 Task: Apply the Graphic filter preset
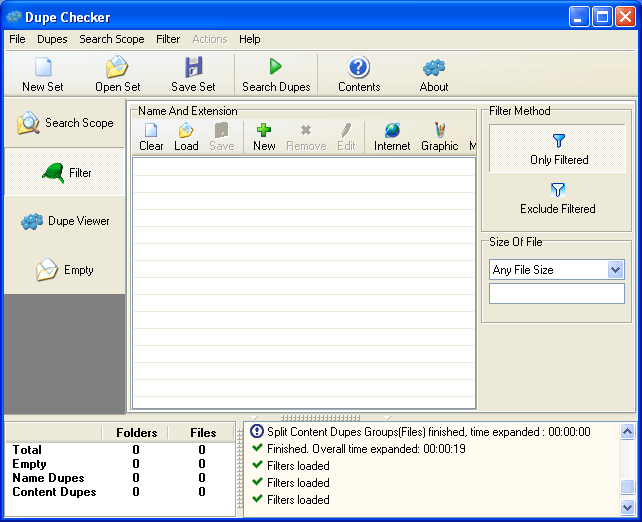[x=439, y=137]
